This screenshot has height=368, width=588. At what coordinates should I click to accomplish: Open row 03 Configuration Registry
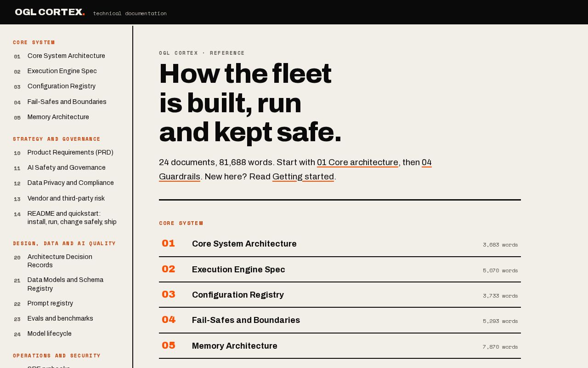pyautogui.click(x=340, y=295)
